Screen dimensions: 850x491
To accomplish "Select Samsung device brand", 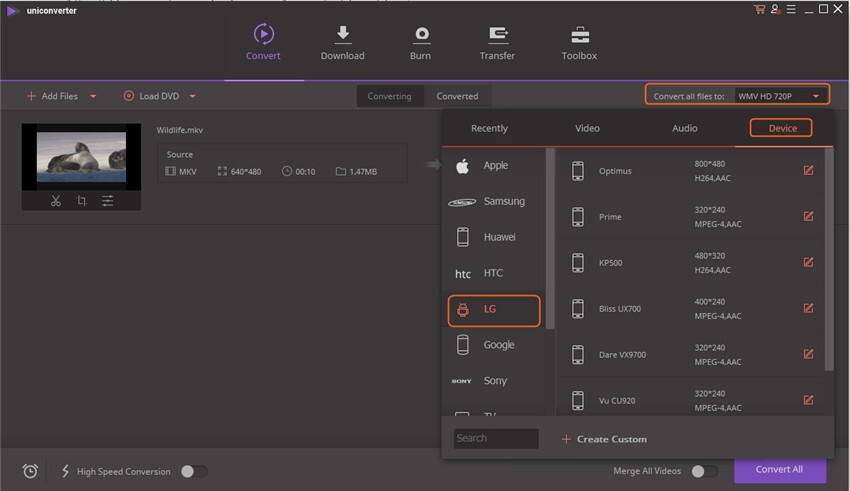I will pyautogui.click(x=494, y=201).
